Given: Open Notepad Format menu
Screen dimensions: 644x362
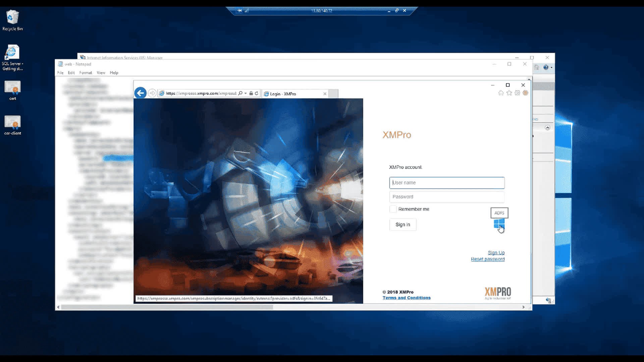Looking at the screenshot, I should (x=86, y=73).
